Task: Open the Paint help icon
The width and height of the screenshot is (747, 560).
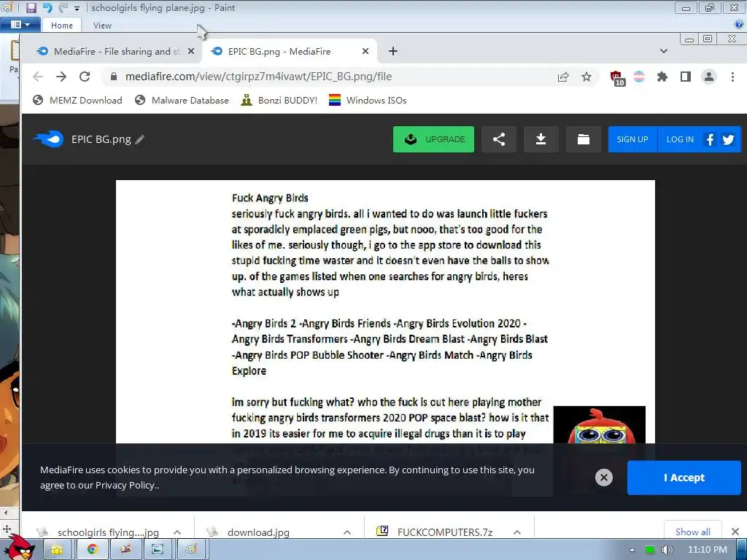Action: 738,25
